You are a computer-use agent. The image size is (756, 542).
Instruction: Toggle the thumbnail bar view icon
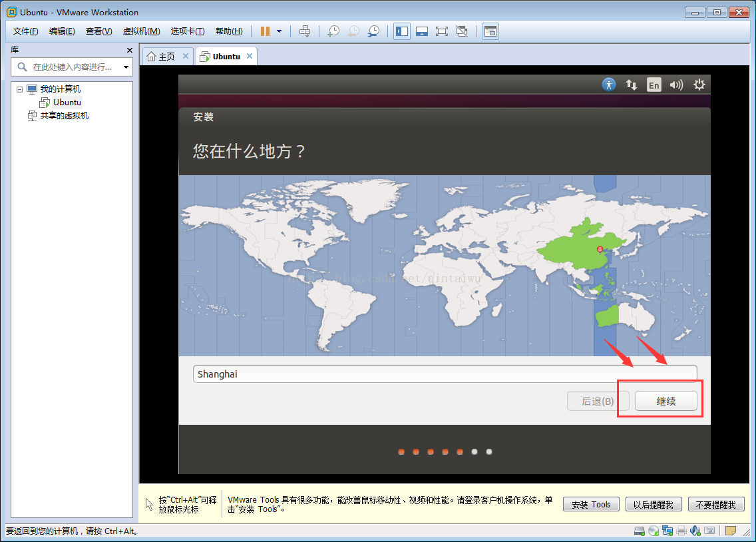[x=422, y=31]
